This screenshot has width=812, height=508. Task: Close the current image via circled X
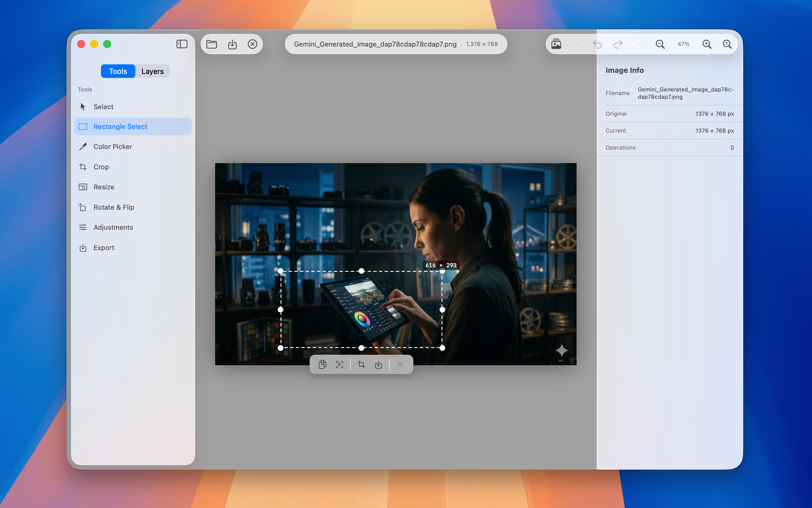(x=252, y=44)
